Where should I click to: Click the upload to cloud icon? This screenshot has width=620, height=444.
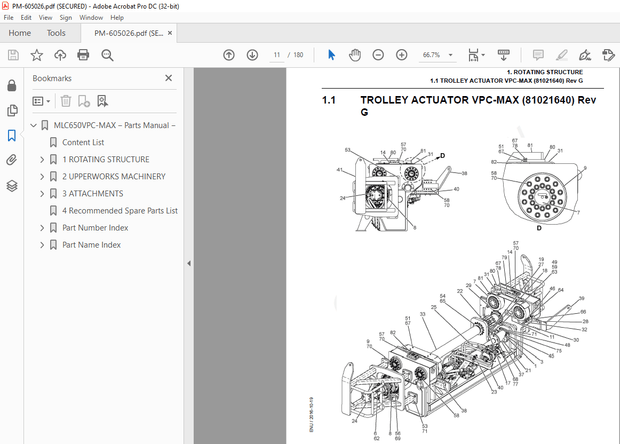pos(60,55)
